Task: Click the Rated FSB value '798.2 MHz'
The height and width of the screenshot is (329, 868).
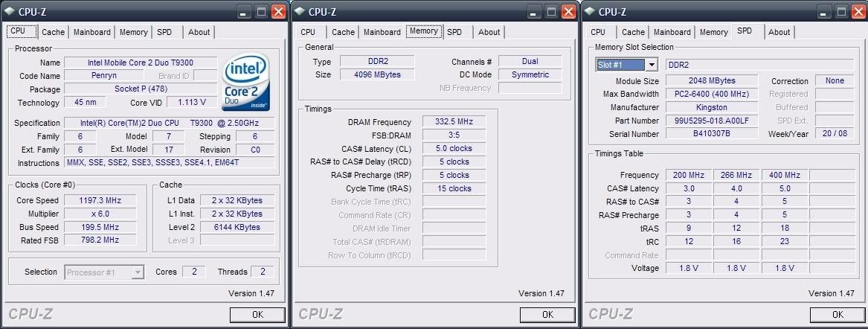Action: pos(100,240)
